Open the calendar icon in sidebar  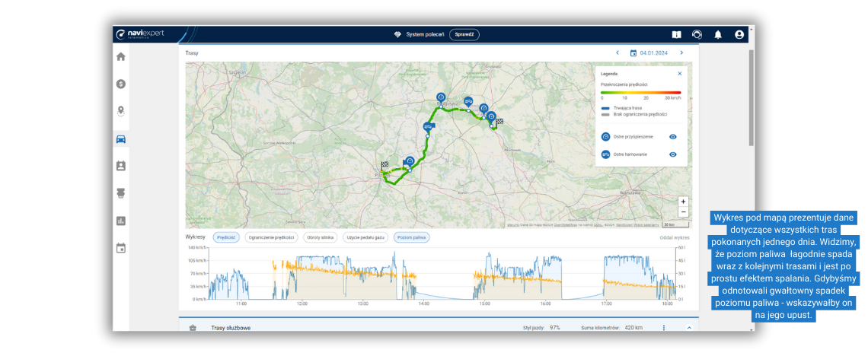tap(120, 248)
